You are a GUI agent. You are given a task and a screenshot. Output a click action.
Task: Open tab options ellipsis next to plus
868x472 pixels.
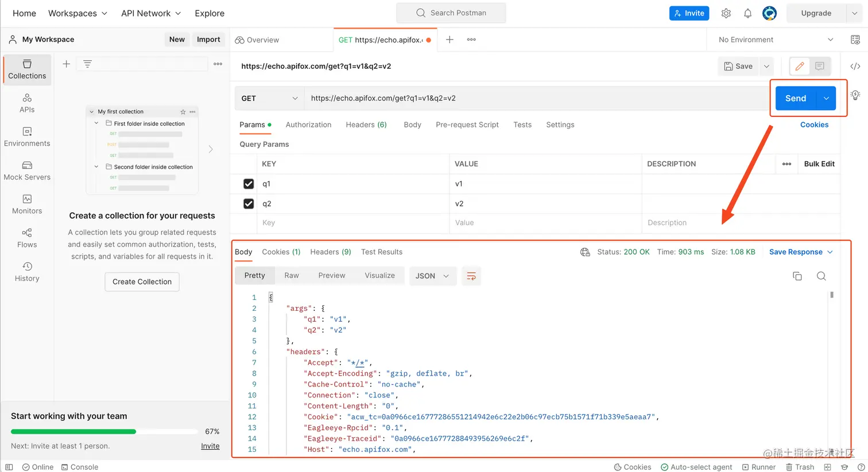point(471,40)
